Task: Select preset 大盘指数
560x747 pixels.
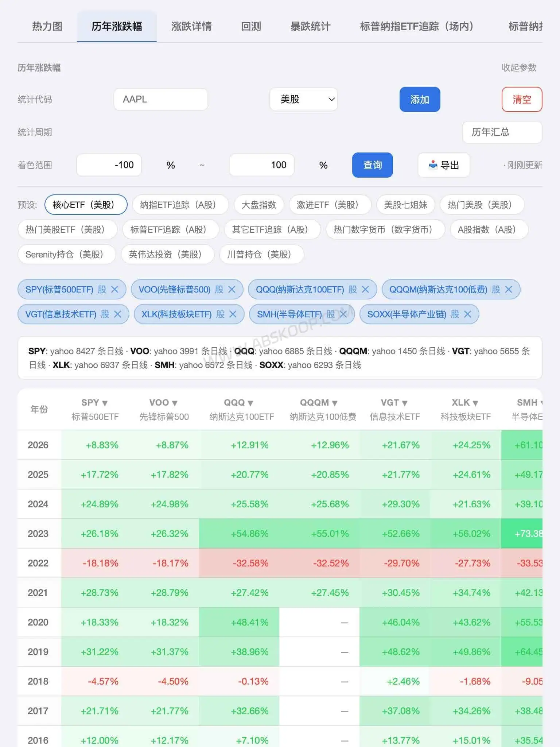Action: tap(259, 205)
